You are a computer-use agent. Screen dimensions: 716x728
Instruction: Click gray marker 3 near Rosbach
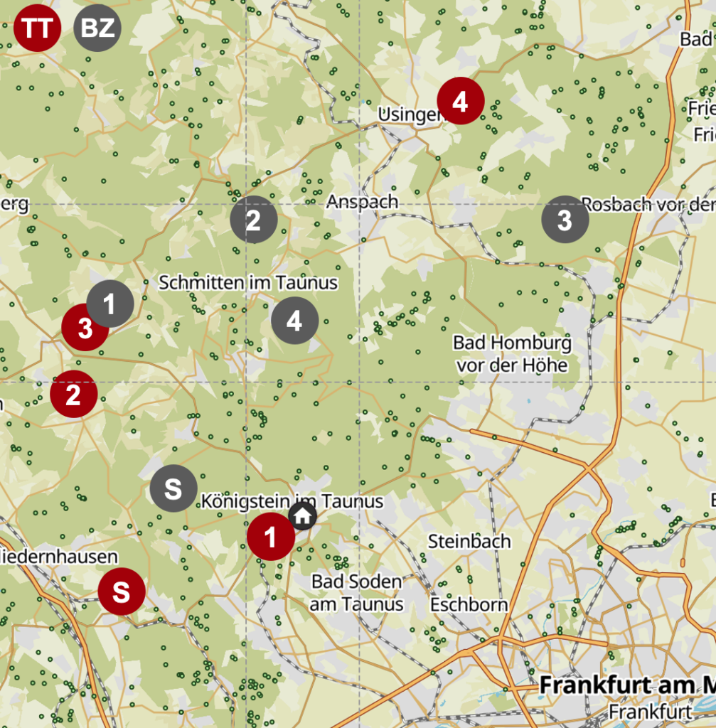point(565,220)
